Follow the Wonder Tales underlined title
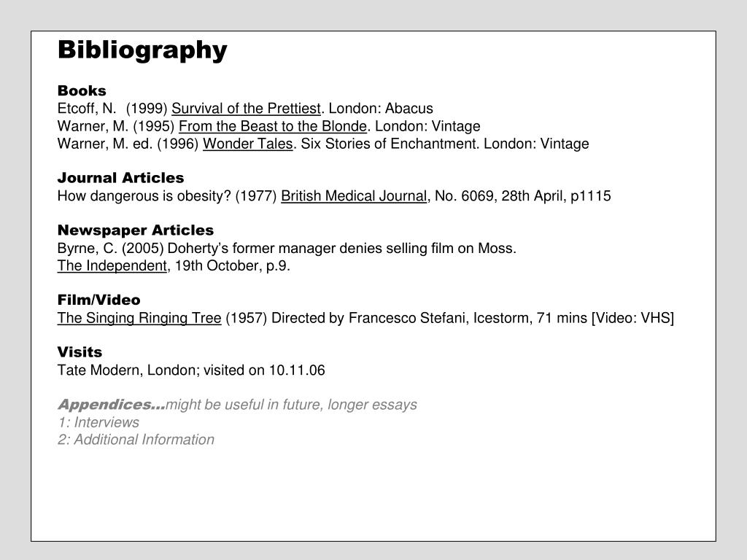747x560 pixels. click(x=248, y=144)
